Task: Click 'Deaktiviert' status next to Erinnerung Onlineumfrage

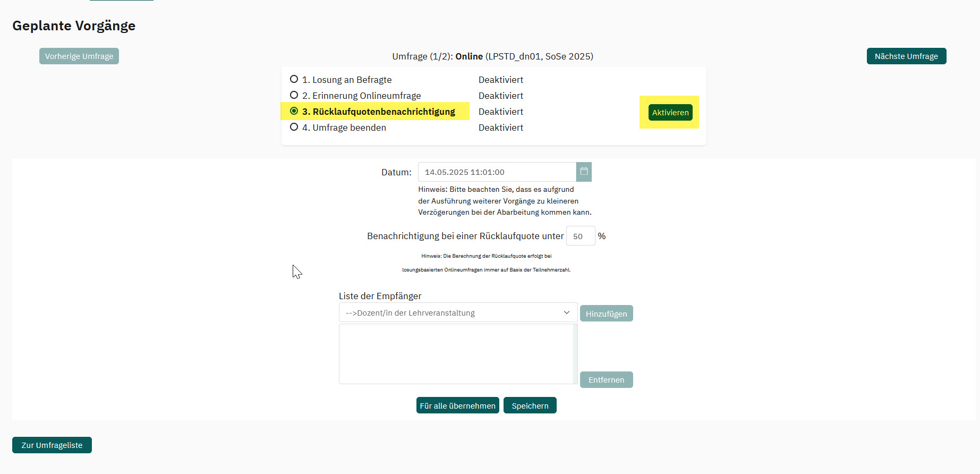Action: click(x=501, y=96)
